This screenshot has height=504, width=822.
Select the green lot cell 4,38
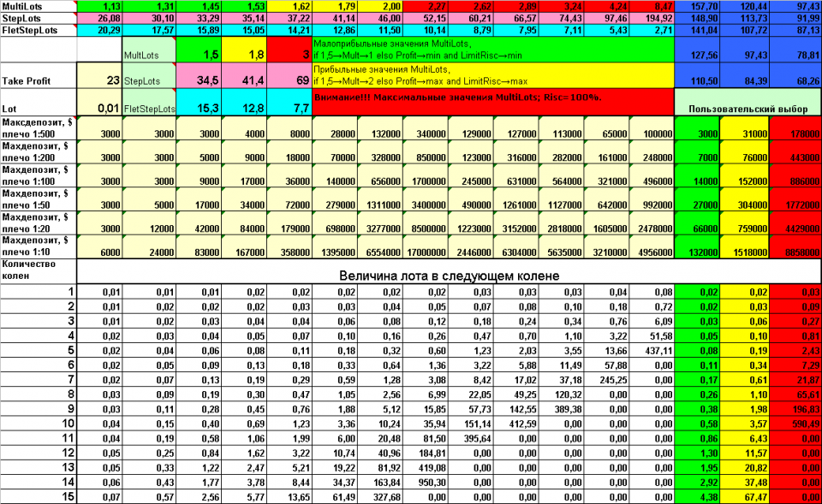697,496
